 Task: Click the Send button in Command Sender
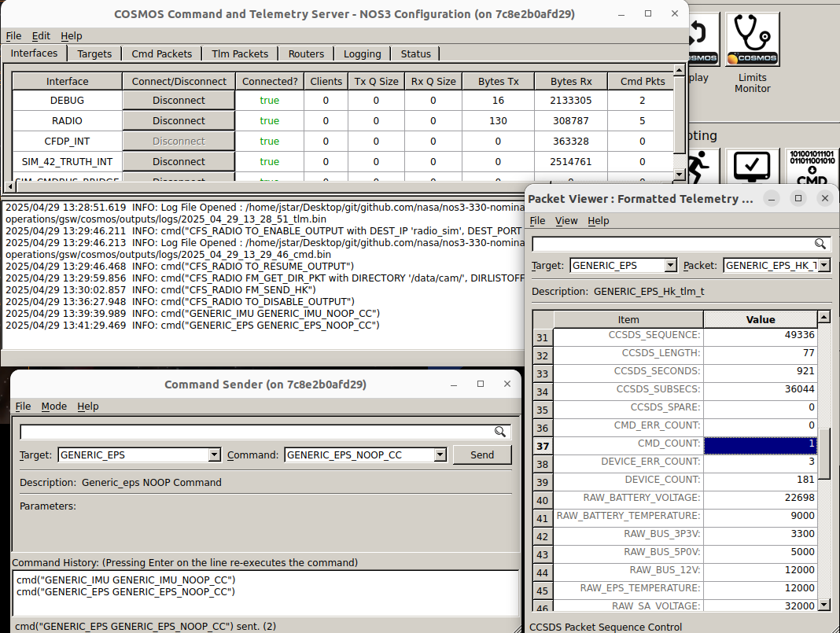[482, 455]
